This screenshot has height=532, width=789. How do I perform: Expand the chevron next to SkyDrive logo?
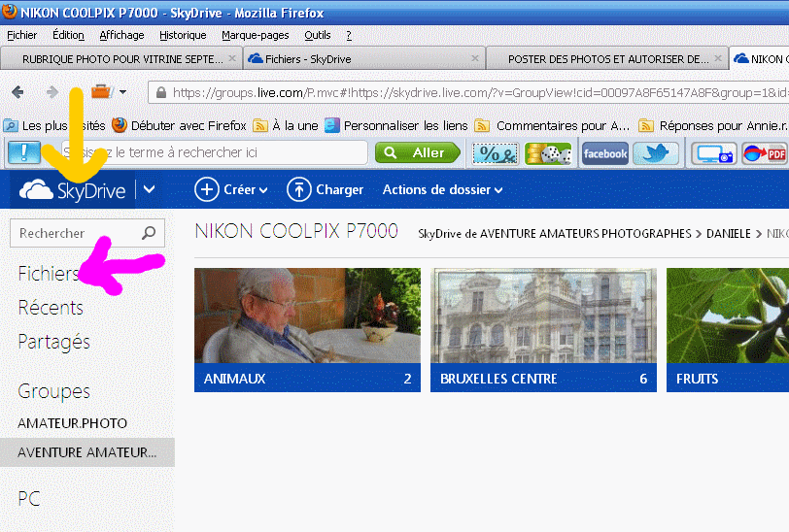click(x=150, y=189)
